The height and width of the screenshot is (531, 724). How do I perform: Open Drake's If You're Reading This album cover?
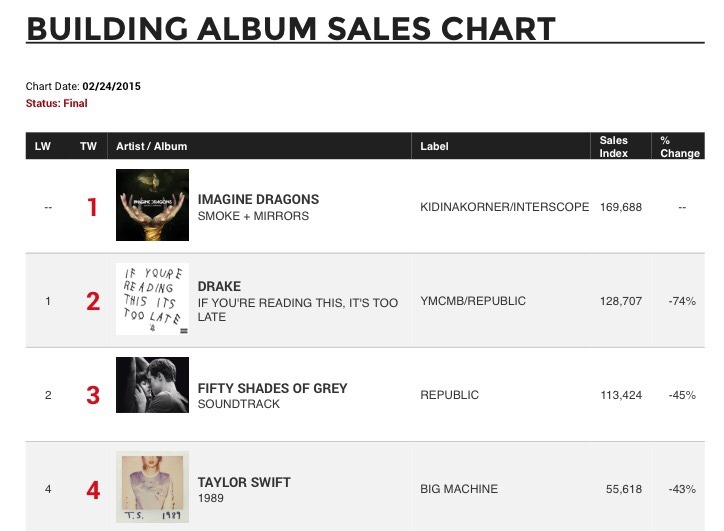point(152,299)
